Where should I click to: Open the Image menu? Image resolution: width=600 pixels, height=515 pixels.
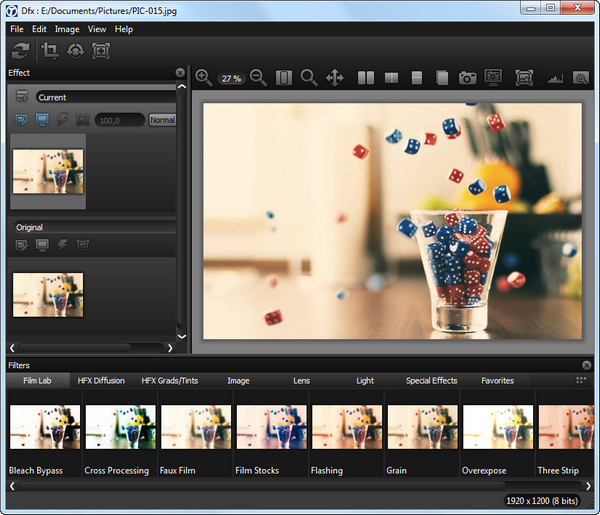tap(67, 29)
